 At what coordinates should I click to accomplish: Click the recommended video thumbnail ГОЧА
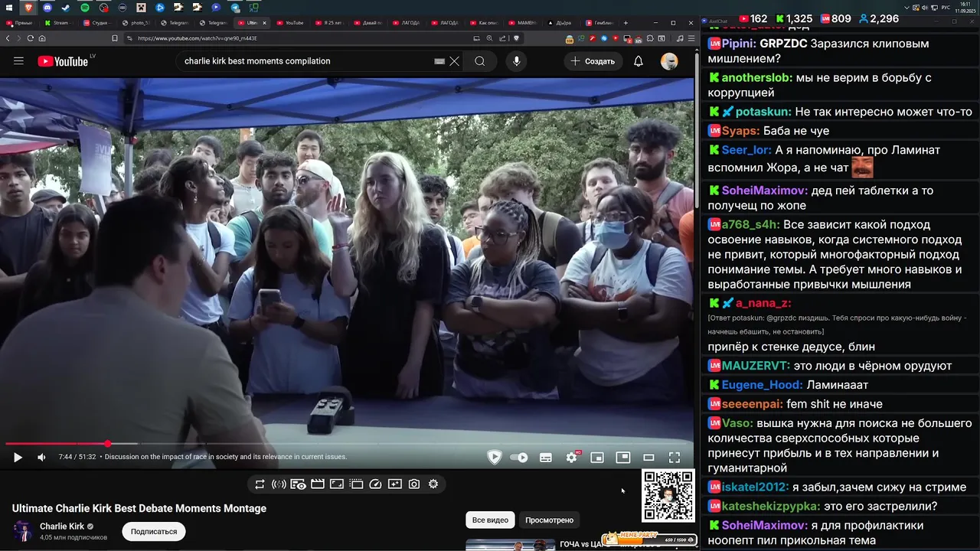(511, 545)
